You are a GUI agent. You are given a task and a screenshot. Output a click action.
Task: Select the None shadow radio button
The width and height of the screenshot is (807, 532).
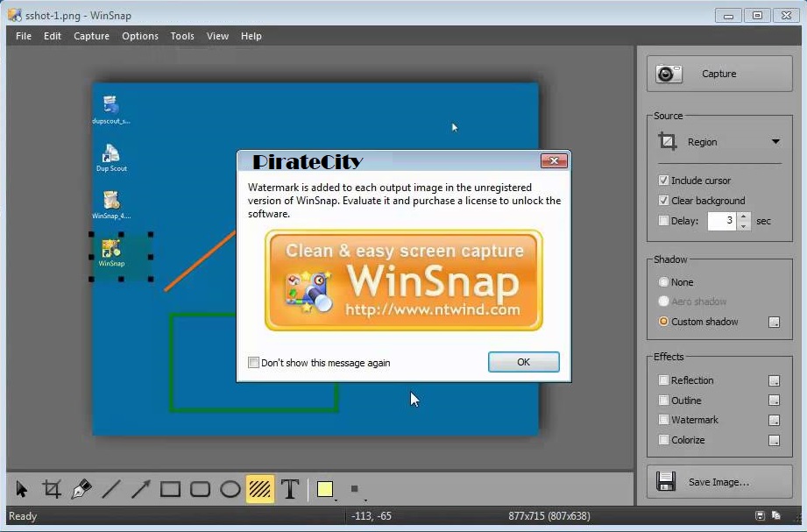click(663, 281)
